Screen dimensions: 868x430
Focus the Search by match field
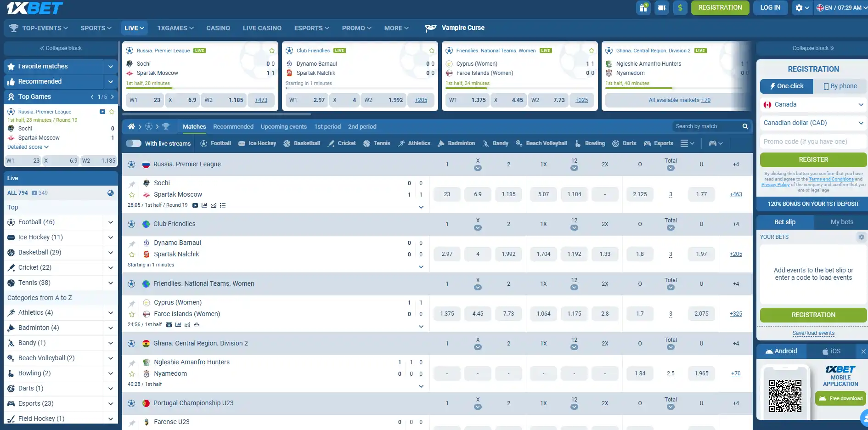(708, 126)
